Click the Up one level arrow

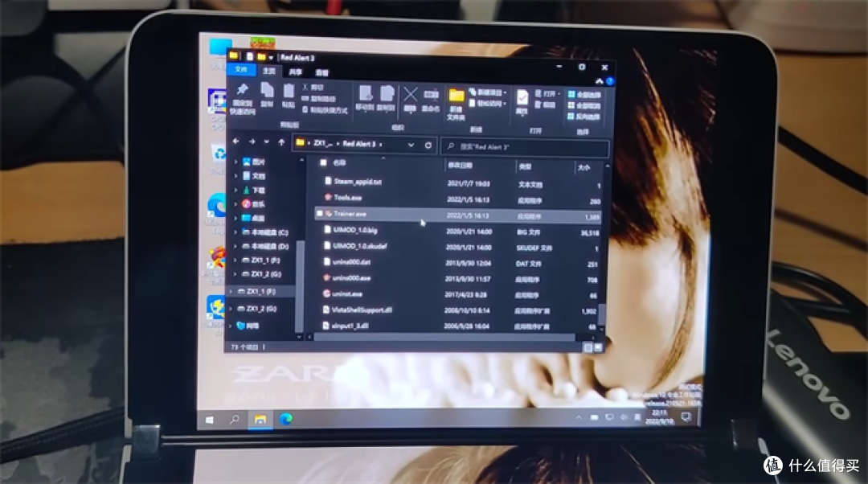pos(281,143)
